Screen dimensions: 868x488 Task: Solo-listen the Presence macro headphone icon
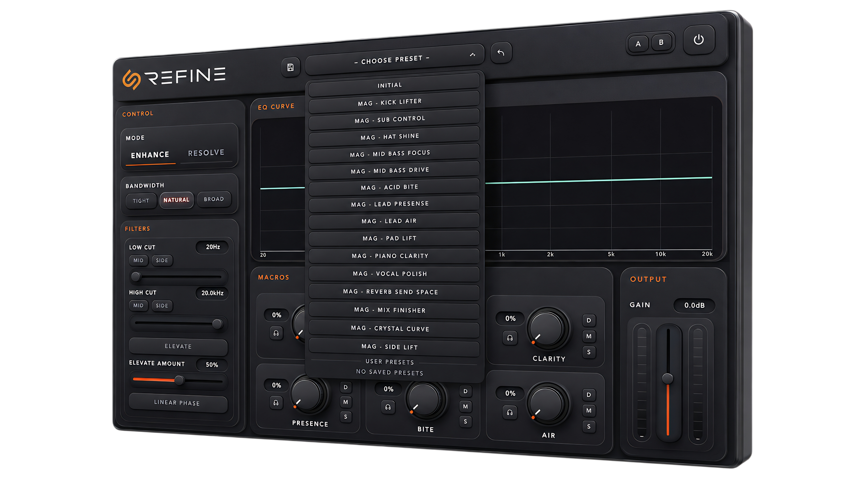click(276, 403)
